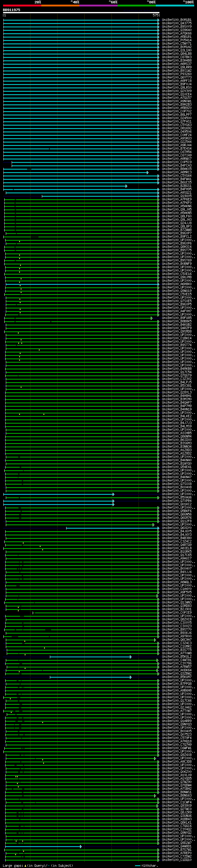Image resolution: width=197 pixels, height=868 pixels.
Task: Open hit UniRef100_Q43775
Action: pyautogui.click(x=177, y=24)
